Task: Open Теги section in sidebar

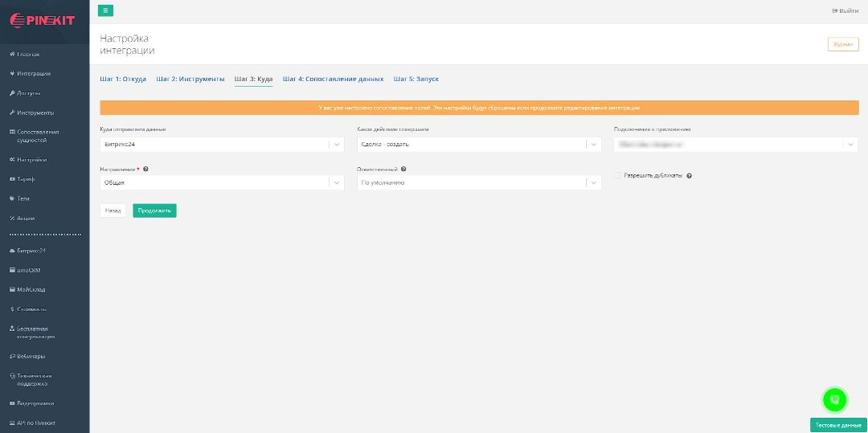Action: (x=23, y=198)
